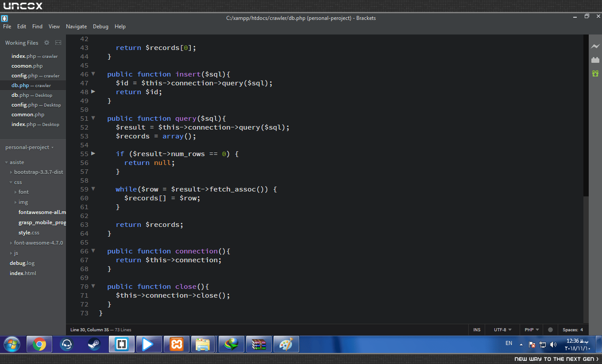Click the WinRAR books icon in taskbar
Screen dimensions: 602x364
(x=259, y=344)
